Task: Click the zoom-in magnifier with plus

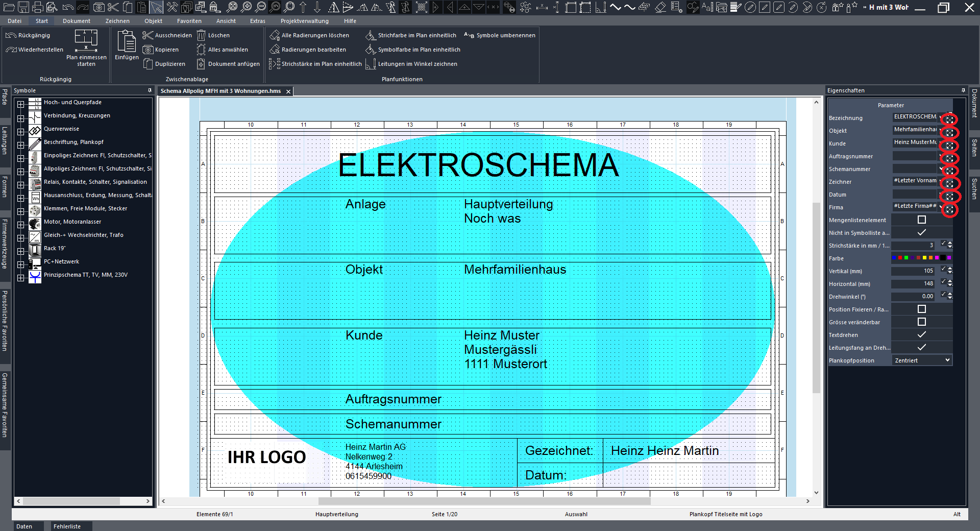Action: coord(247,7)
